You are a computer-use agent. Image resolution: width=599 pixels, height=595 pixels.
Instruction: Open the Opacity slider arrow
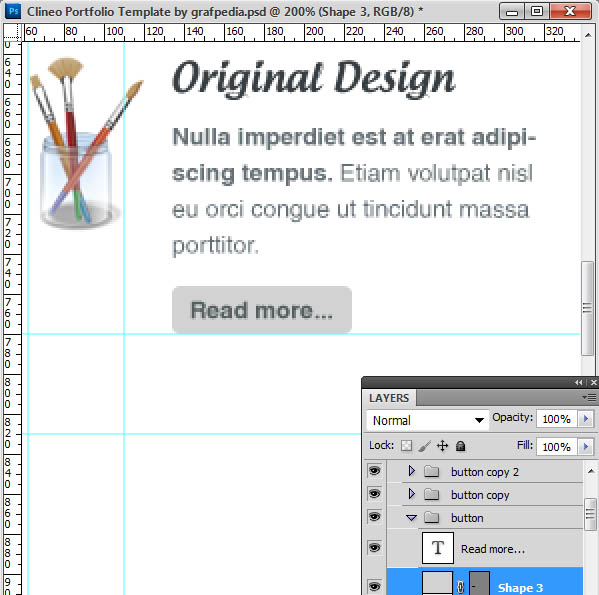pyautogui.click(x=586, y=419)
